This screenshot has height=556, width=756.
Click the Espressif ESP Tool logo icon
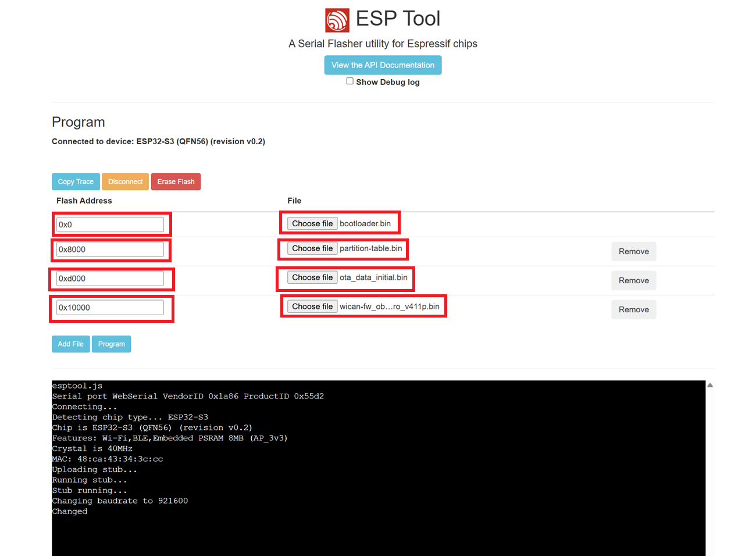[337, 20]
